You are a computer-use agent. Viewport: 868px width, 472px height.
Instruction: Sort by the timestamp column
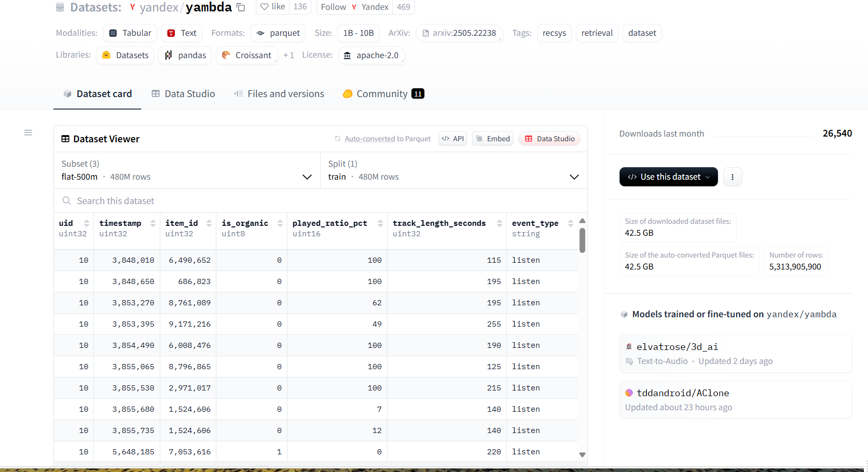coord(153,223)
